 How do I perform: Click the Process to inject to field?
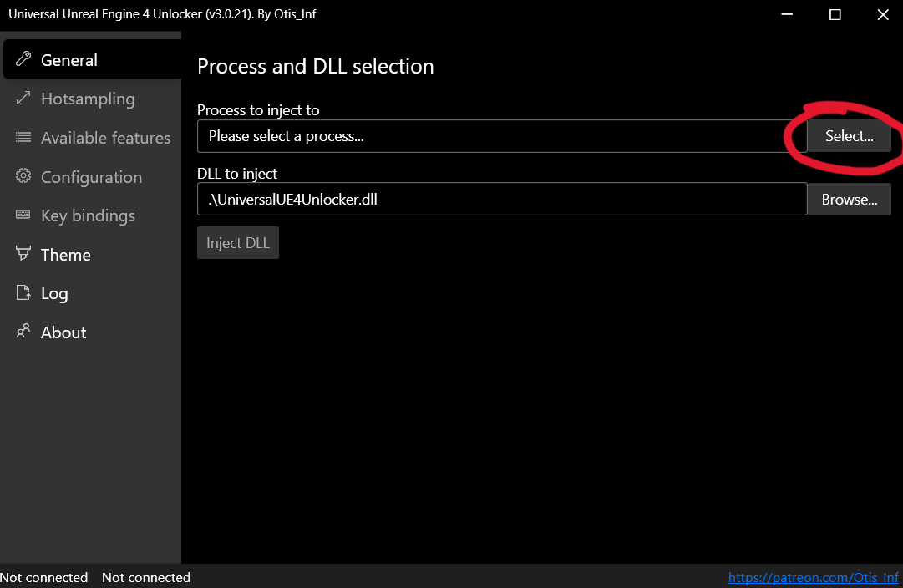(x=501, y=136)
